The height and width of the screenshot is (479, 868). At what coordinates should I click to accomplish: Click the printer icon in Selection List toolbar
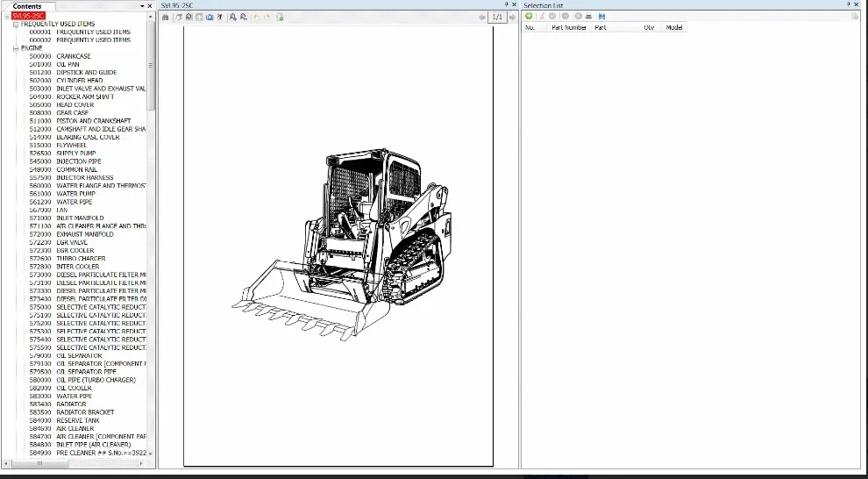click(x=589, y=17)
